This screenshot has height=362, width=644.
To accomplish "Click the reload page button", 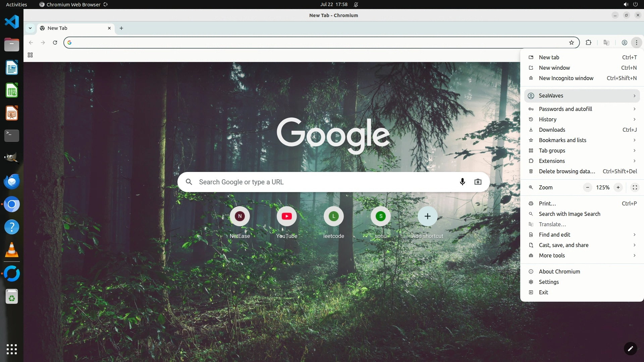I will (x=55, y=43).
